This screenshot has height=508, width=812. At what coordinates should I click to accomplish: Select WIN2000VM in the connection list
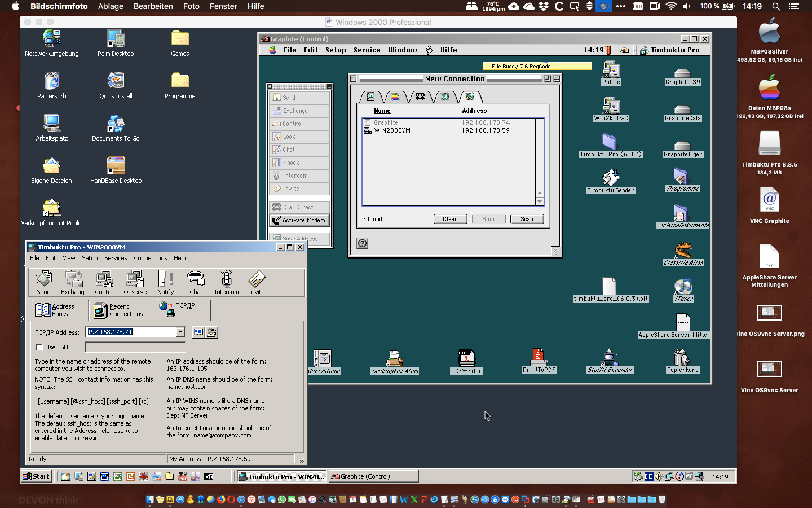point(392,130)
